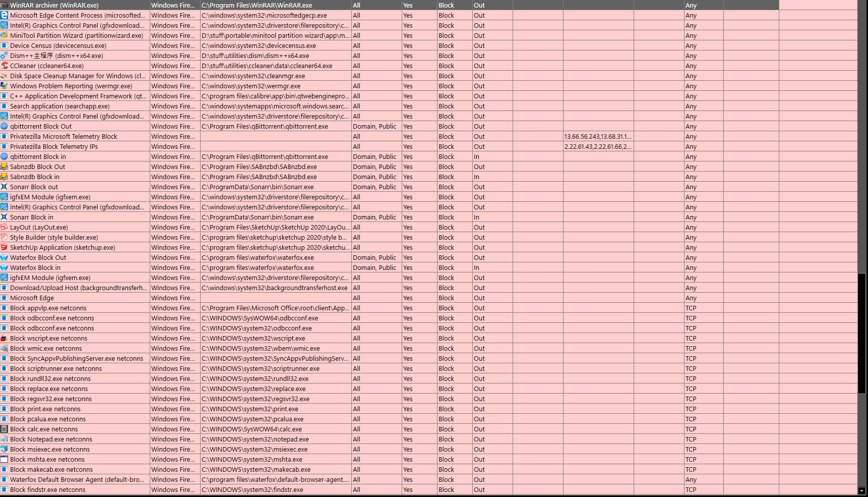Click the Block Notepad.exe netconns icon
Viewport: 868px width, 497px height.
click(4, 439)
